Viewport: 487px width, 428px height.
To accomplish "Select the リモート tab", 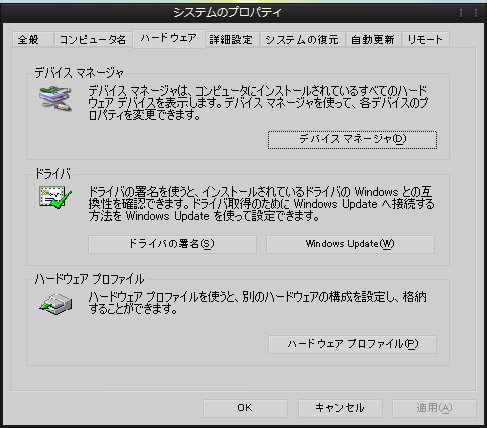I will (x=425, y=40).
